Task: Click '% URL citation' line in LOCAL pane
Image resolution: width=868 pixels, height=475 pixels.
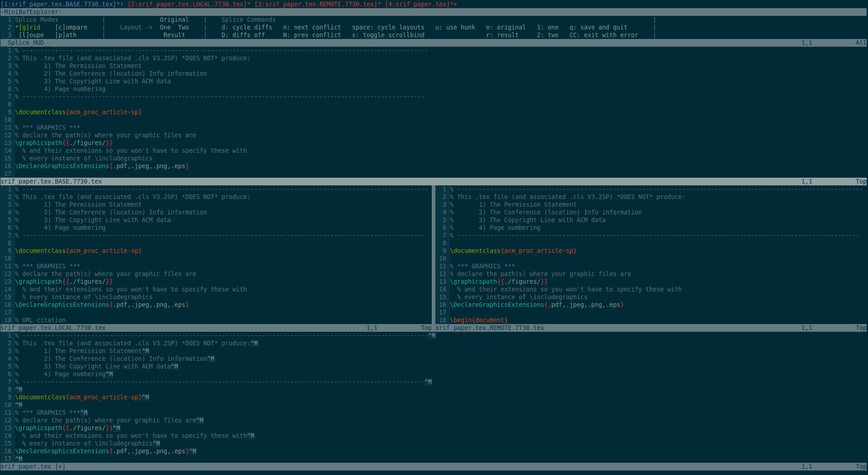Action: coord(40,320)
